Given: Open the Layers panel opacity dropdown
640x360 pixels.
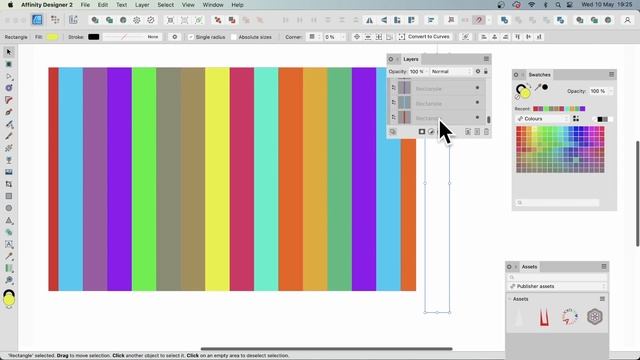Looking at the screenshot, I should (x=427, y=71).
